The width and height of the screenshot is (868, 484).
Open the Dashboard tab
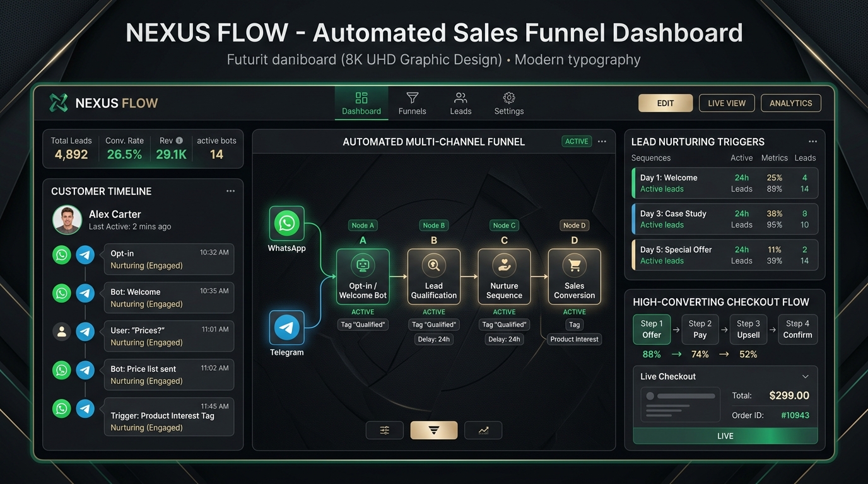coord(361,103)
